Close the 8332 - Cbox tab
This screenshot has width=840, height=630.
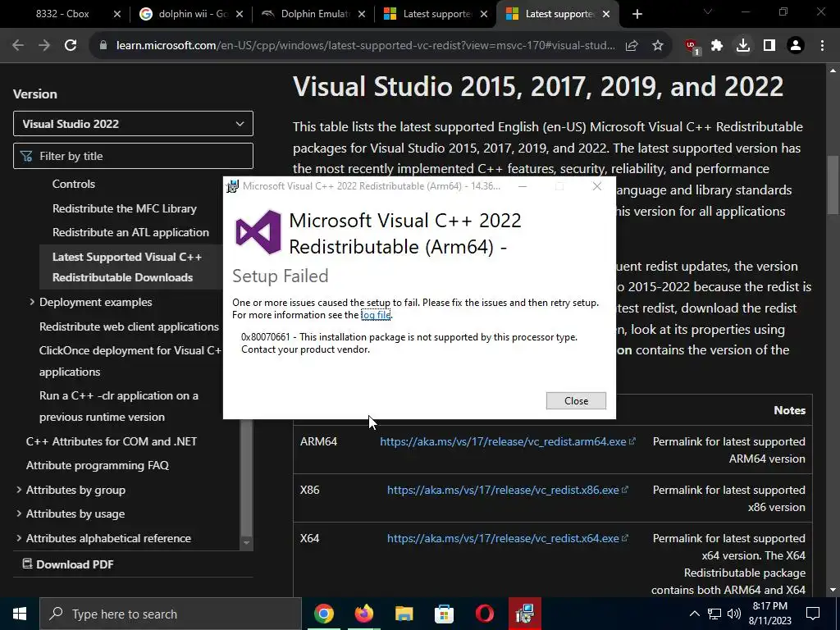pyautogui.click(x=117, y=15)
